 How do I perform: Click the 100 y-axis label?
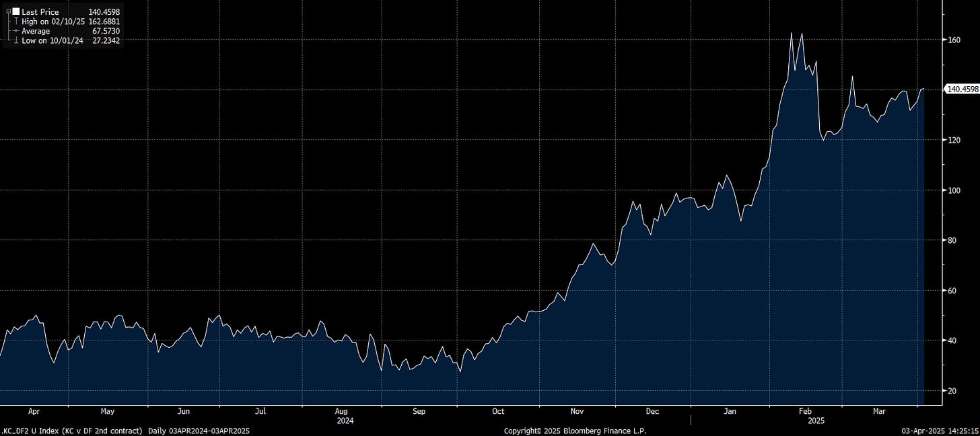point(954,190)
